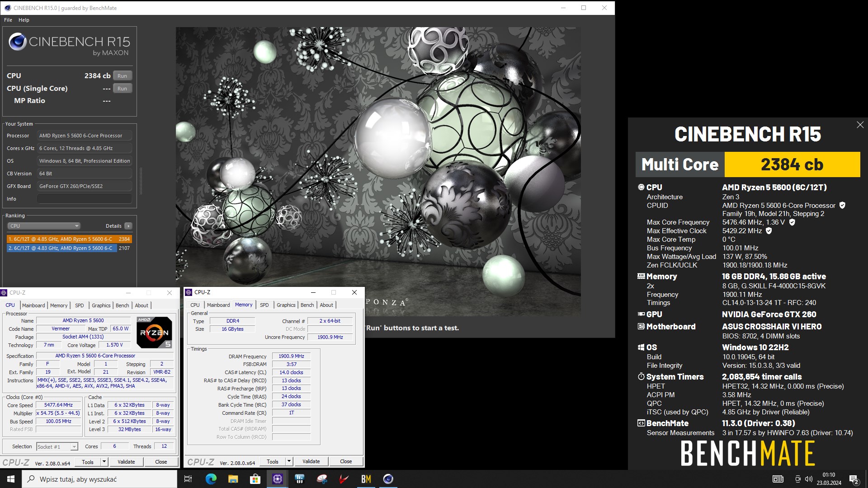This screenshot has height=488, width=868.
Task: Open the Windows Start menu
Action: (11, 479)
